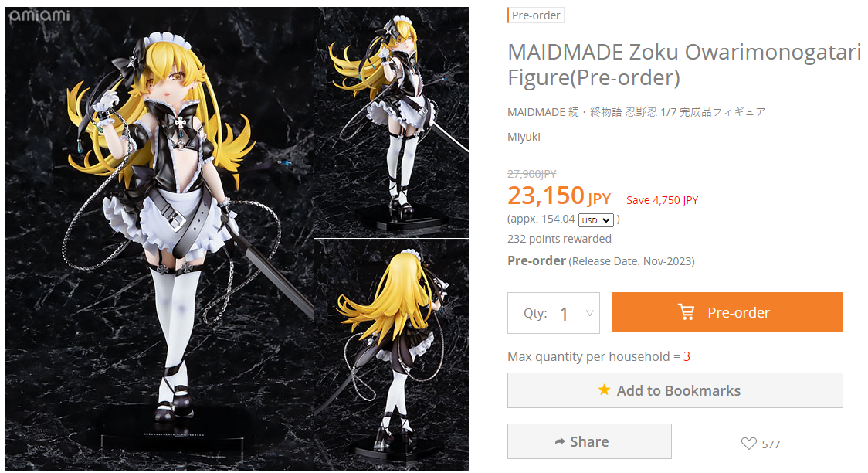Click the amiami watermark logo on the main image

point(39,15)
